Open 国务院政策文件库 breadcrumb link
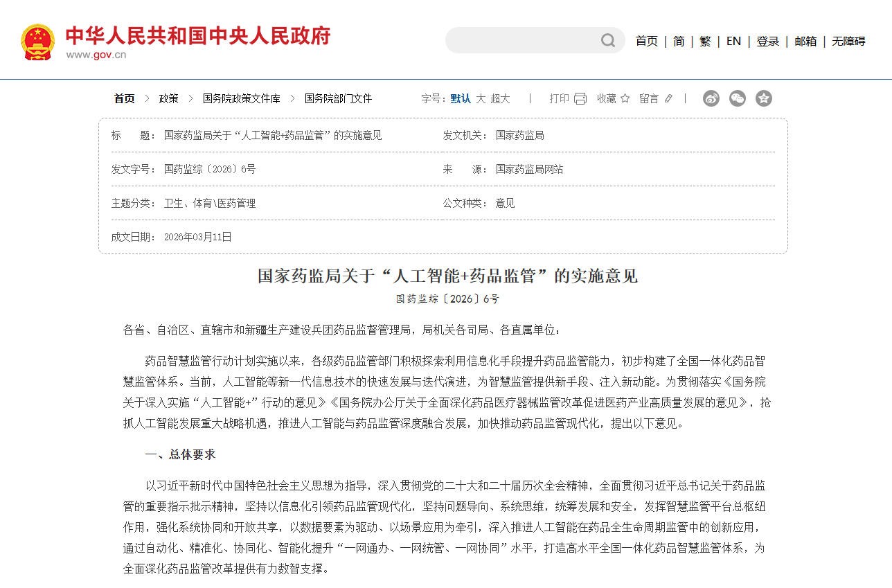The height and width of the screenshot is (588, 892). (242, 98)
